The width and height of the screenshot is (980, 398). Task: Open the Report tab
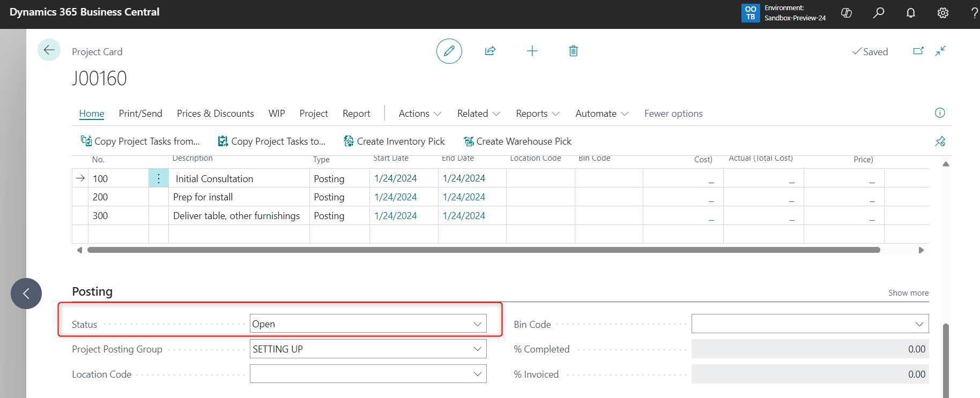pyautogui.click(x=357, y=114)
